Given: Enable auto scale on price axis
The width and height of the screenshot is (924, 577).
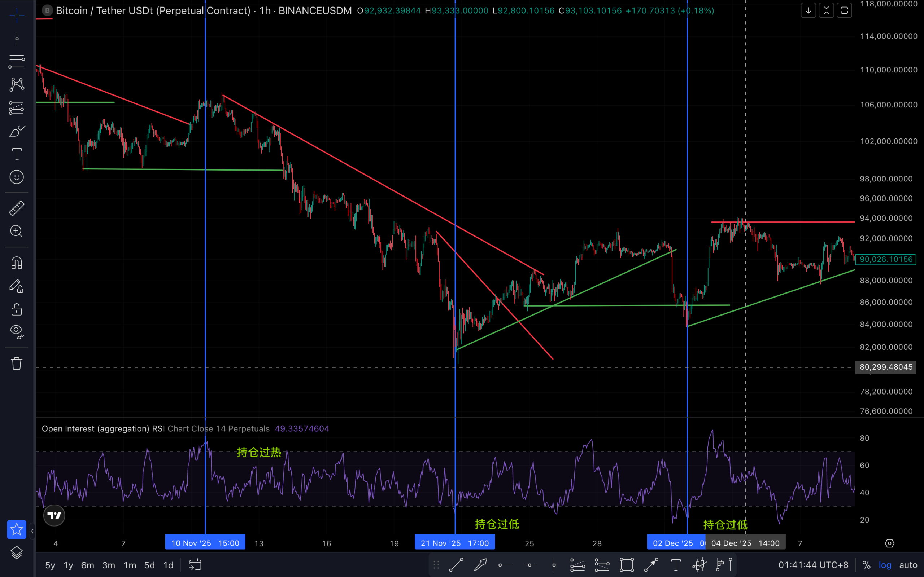Looking at the screenshot, I should click(908, 565).
